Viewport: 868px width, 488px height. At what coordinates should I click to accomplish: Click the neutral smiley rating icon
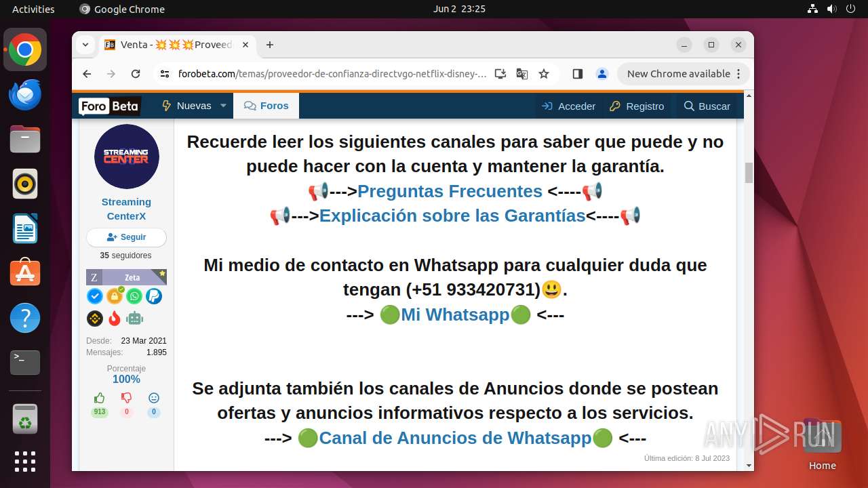154,398
